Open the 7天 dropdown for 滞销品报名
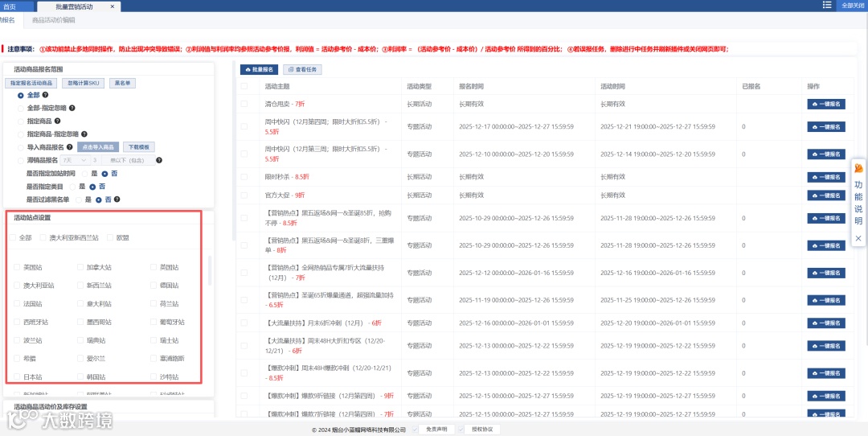The height and width of the screenshot is (436, 868). [76, 161]
